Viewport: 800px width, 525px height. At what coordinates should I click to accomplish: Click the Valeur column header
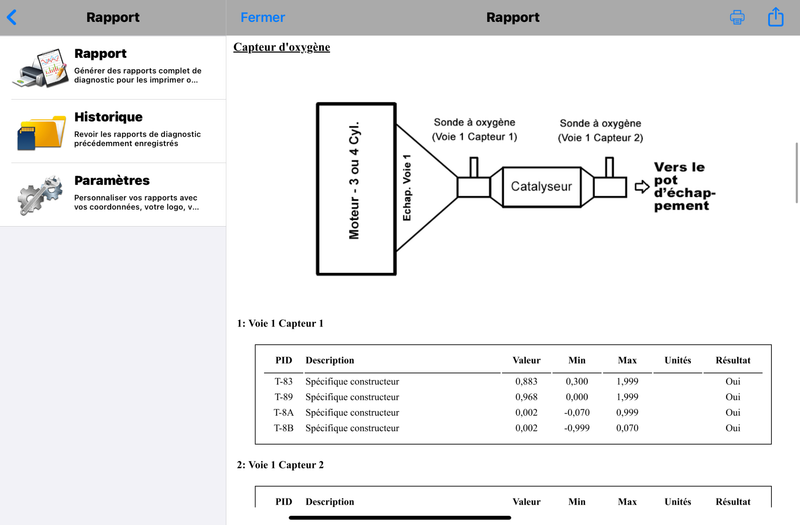click(526, 360)
